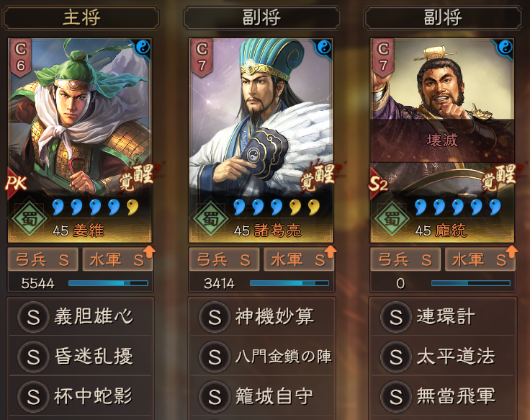This screenshot has width=530, height=420.
Task: Click the S2 badge on 龐統's card
Action: 378,183
